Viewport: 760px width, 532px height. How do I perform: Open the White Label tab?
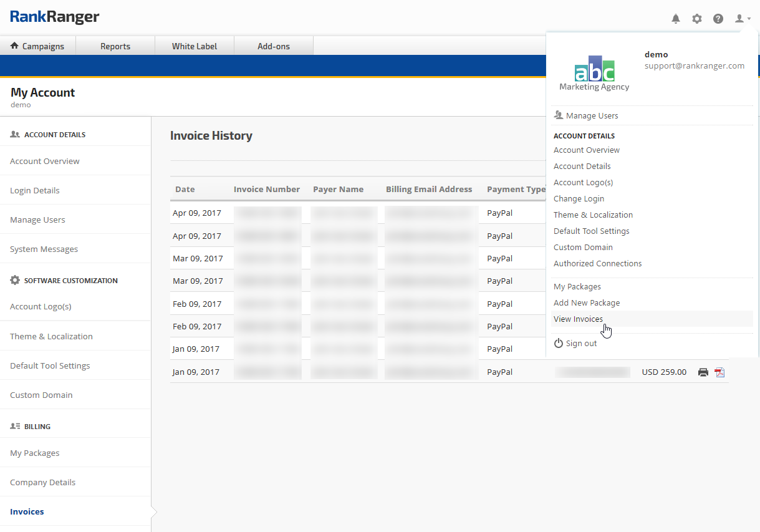point(195,46)
